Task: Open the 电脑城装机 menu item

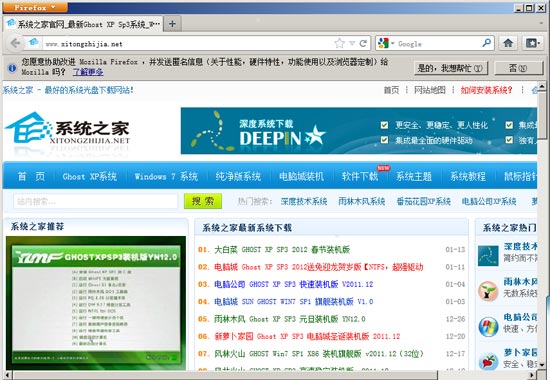Action: 301,176
